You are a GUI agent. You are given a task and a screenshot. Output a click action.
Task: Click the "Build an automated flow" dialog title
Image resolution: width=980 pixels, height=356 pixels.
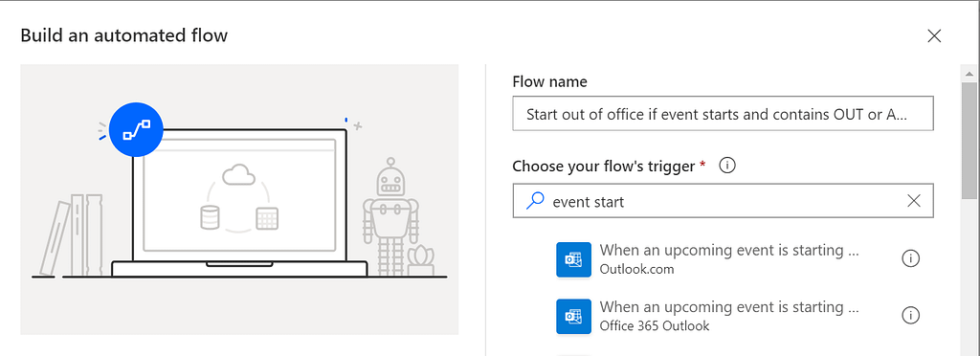[123, 35]
